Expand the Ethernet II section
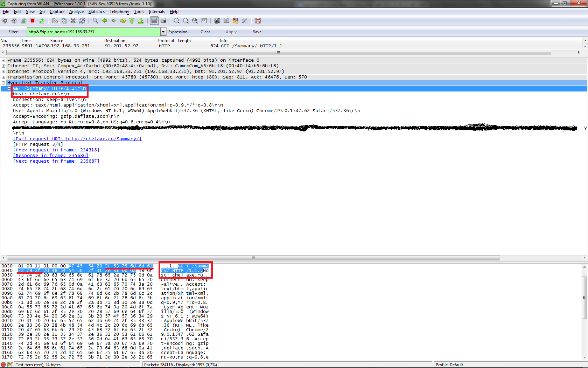The width and height of the screenshot is (588, 368). 3,66
